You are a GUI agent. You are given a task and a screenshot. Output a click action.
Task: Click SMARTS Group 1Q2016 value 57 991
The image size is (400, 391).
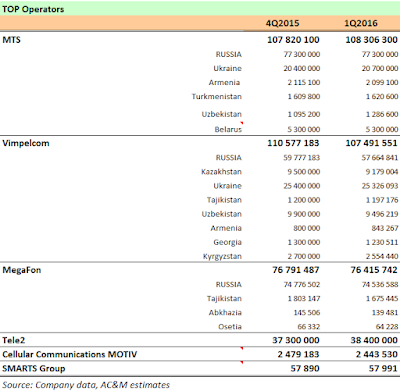[383, 369]
